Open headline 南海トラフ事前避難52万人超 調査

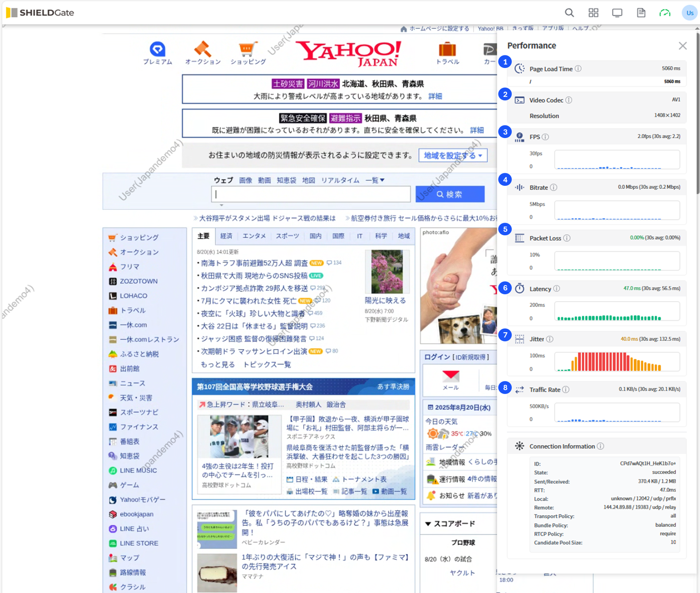[254, 263]
